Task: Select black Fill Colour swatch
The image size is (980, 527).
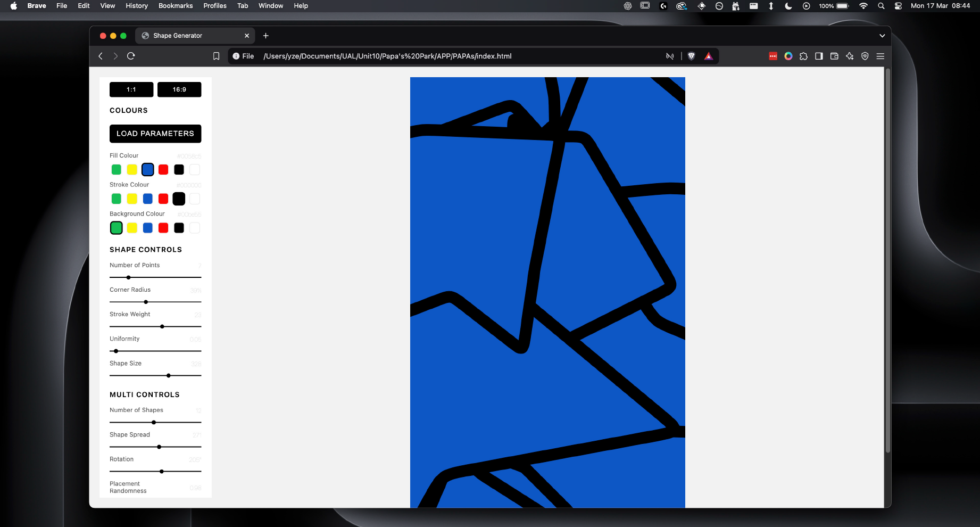Action: (179, 170)
